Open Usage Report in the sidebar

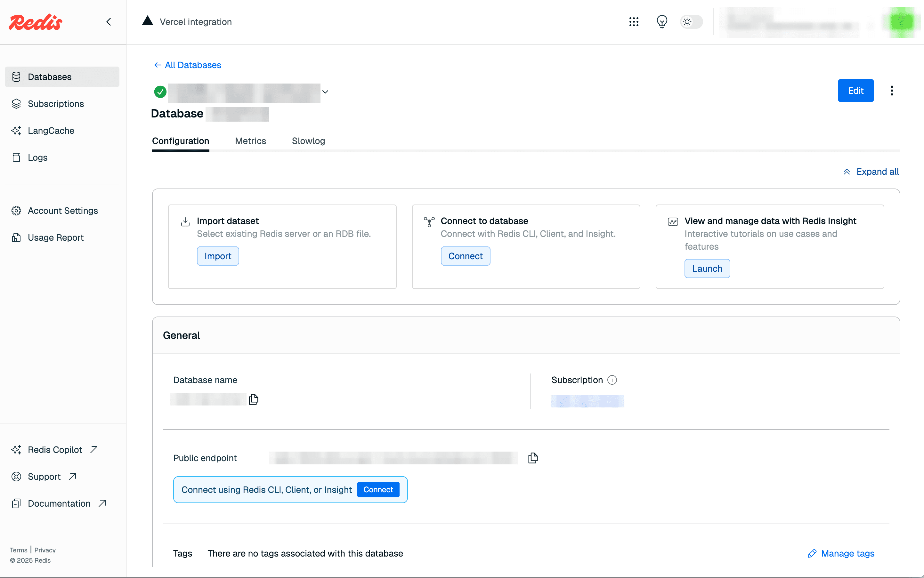(x=55, y=237)
